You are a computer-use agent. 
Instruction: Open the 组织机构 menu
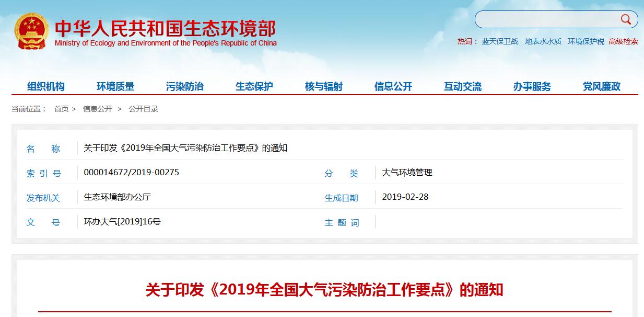click(x=46, y=86)
